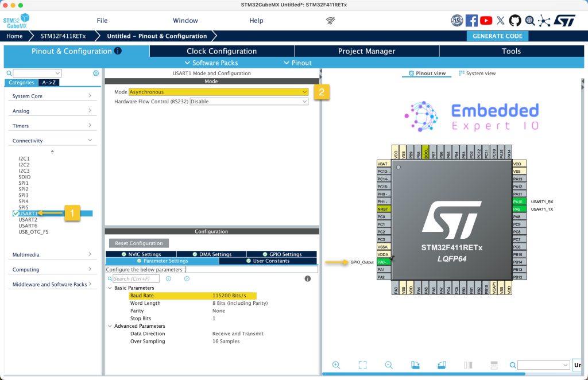Switch to the A->Z sorting tab

click(x=48, y=83)
